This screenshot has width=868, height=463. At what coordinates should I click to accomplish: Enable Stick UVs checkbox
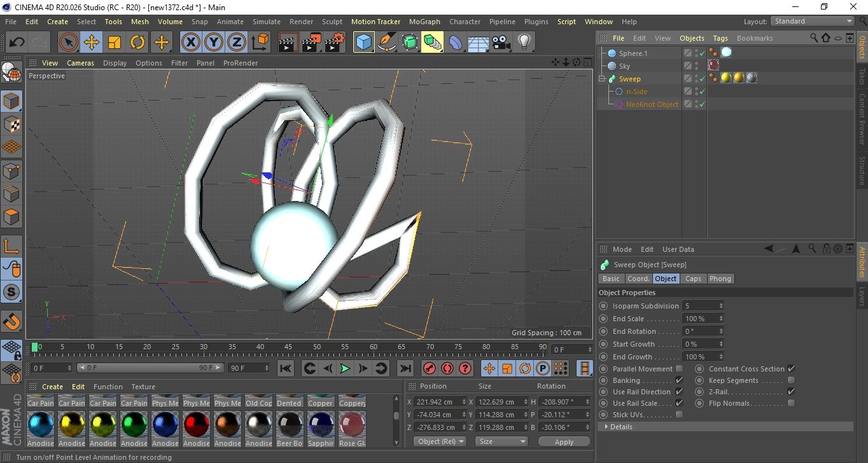tap(679, 415)
